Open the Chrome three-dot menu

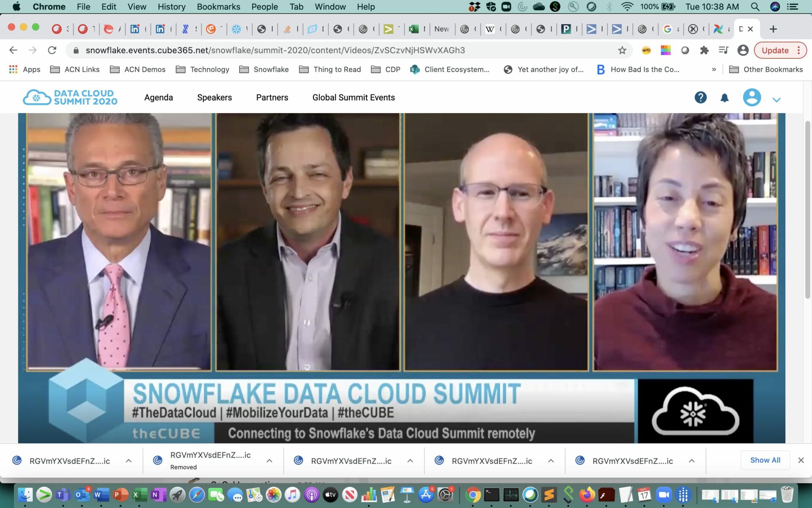(798, 50)
